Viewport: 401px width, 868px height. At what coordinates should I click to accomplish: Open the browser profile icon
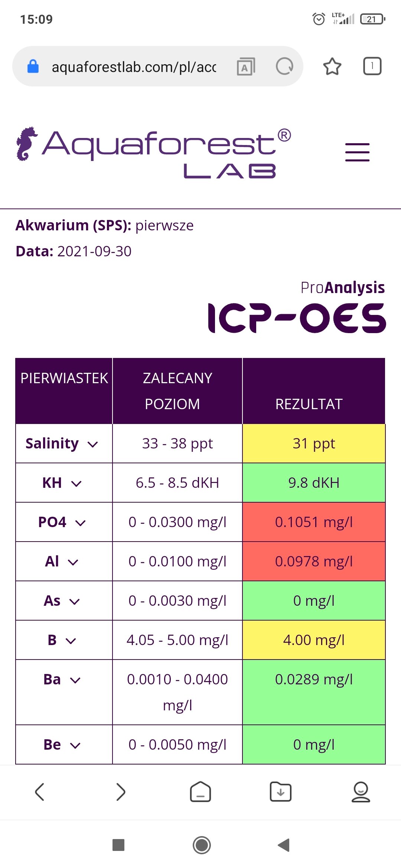pyautogui.click(x=361, y=792)
